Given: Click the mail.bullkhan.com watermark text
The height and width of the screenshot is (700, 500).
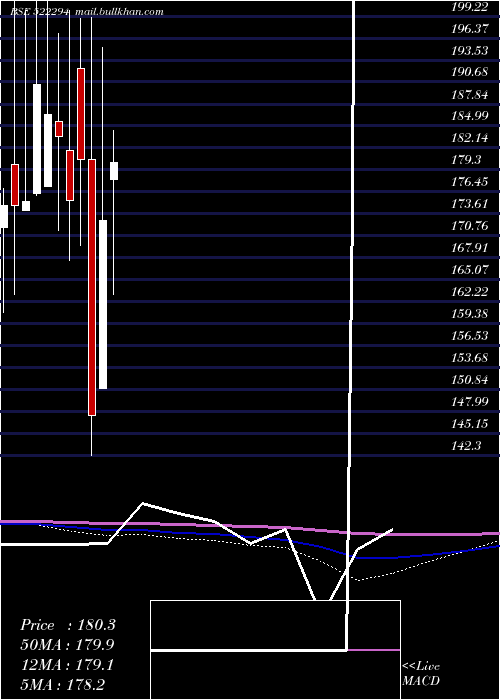Looking at the screenshot, I should click(120, 12).
